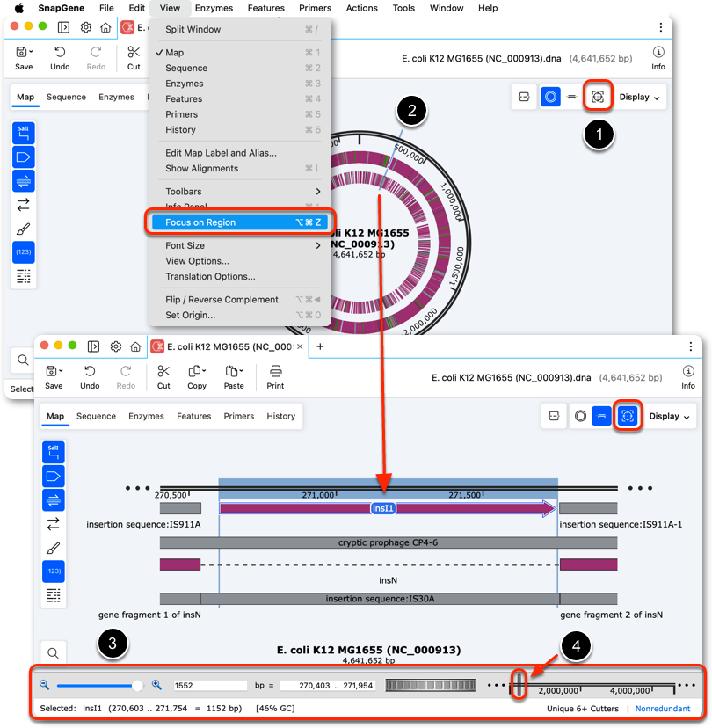
Task: Click range field 270,403 .. 271,954
Action: (327, 685)
